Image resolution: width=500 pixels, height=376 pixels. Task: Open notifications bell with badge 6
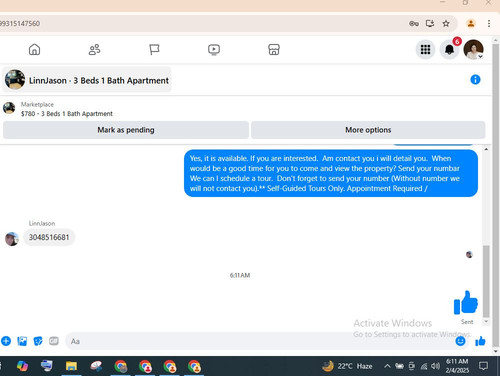(x=450, y=50)
